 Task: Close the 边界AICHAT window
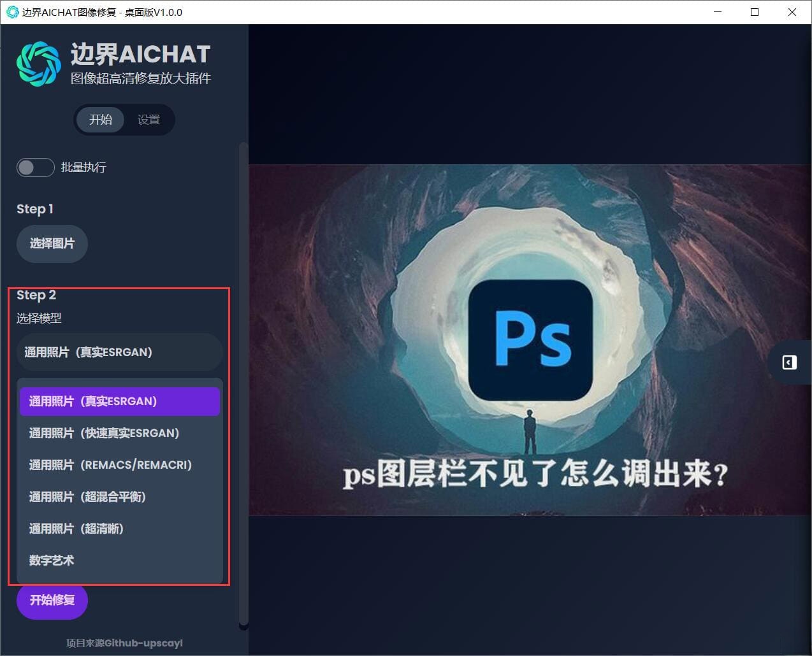click(x=792, y=12)
